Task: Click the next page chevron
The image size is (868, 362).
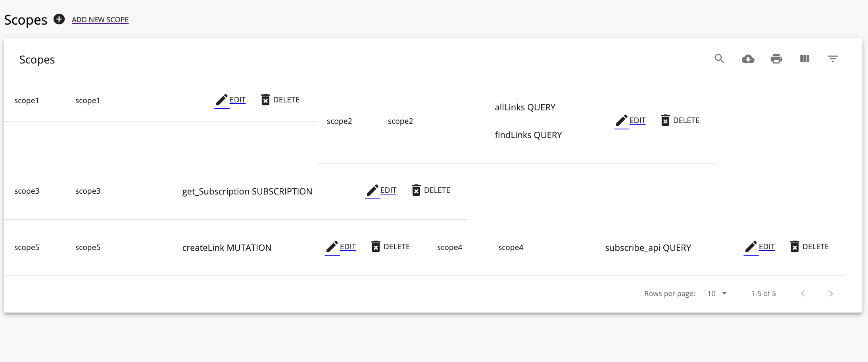Action: coord(831,293)
